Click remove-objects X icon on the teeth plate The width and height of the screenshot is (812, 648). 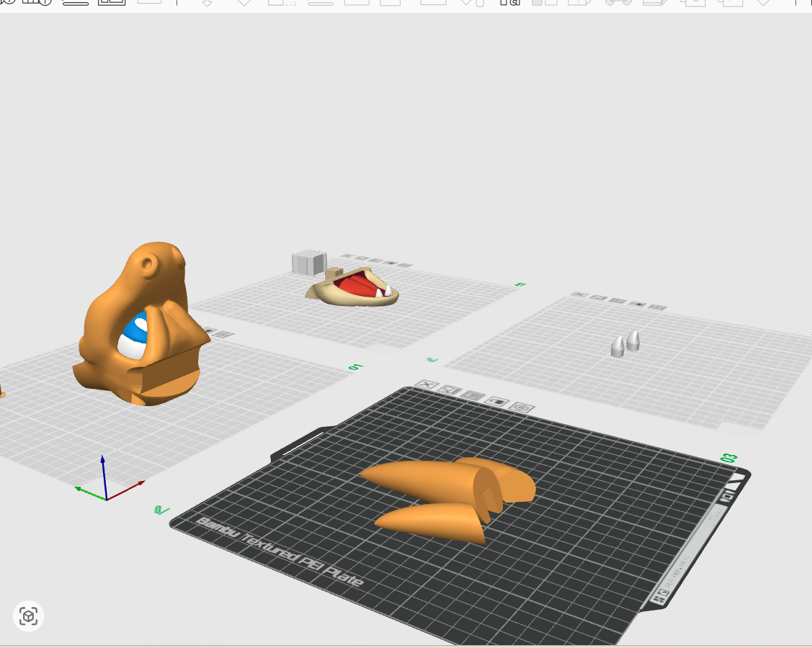tap(579, 295)
